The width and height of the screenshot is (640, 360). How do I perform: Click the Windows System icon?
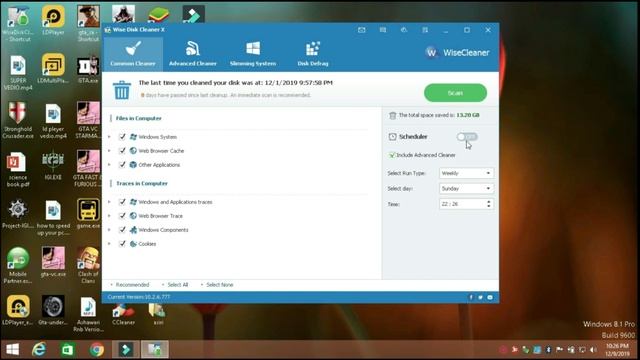(x=133, y=137)
